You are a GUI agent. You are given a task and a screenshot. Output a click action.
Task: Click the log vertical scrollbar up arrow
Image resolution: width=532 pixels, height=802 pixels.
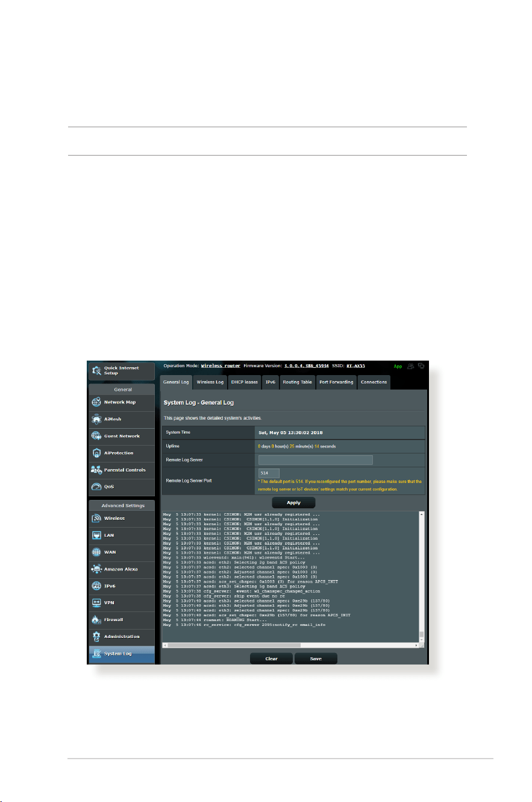pyautogui.click(x=422, y=514)
